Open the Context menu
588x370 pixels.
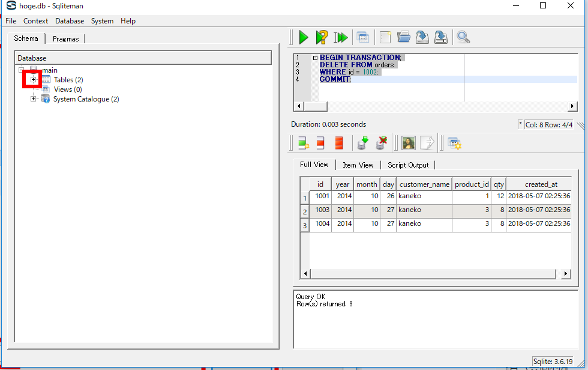pos(35,21)
